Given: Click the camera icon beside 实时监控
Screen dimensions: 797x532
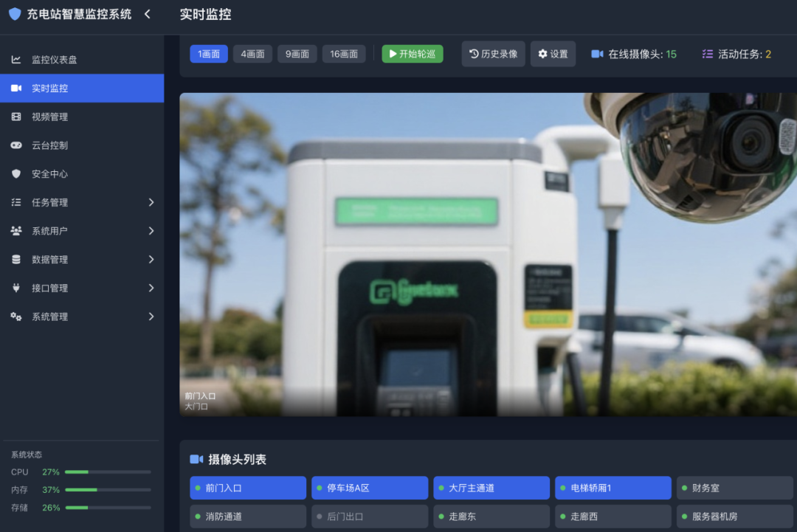Looking at the screenshot, I should click(16, 88).
